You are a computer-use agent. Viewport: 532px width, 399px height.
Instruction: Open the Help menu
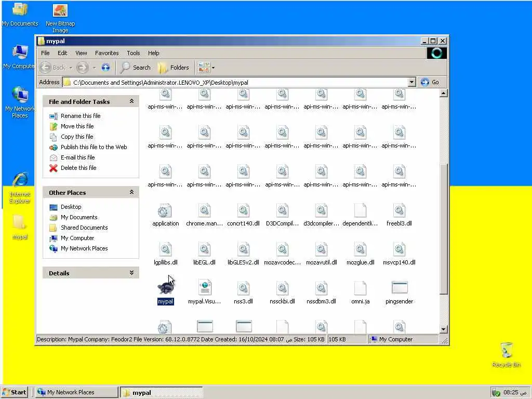click(x=153, y=53)
